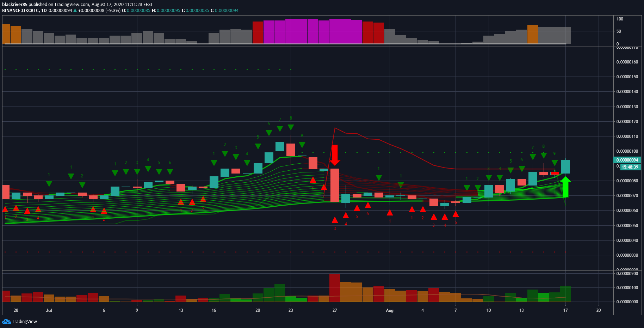Click price axis label 0.00000140
Screen dimensions: 644x328
(627, 92)
